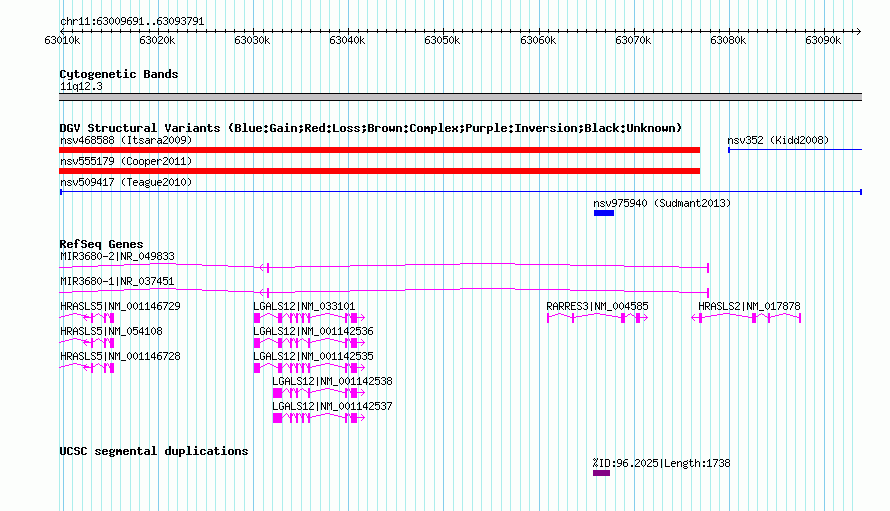Open variant nsv468588 (Itsara2009) label
This screenshot has height=511, width=890.
pyautogui.click(x=126, y=140)
